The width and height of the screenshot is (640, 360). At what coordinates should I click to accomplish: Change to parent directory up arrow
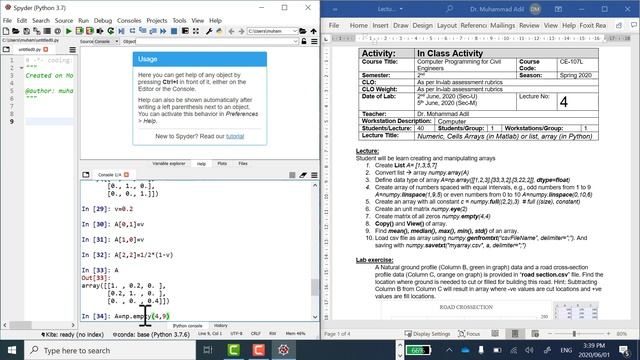coord(313,31)
